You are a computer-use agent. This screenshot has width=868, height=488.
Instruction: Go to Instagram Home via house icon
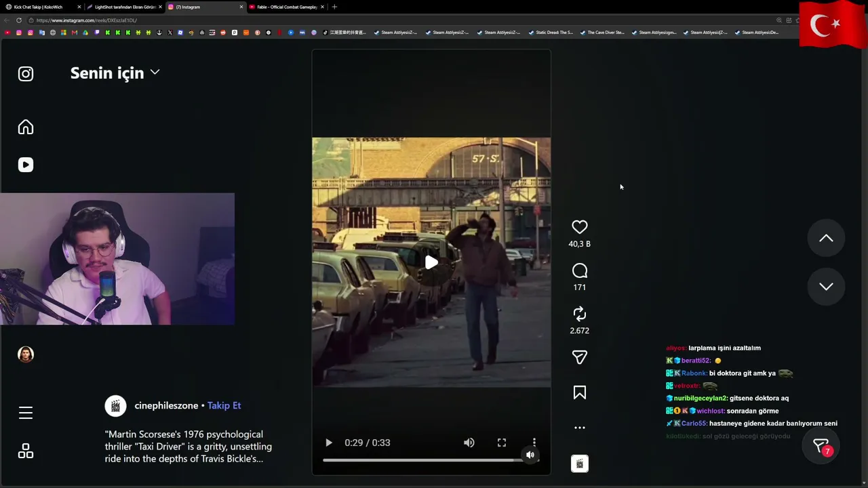[x=26, y=127]
